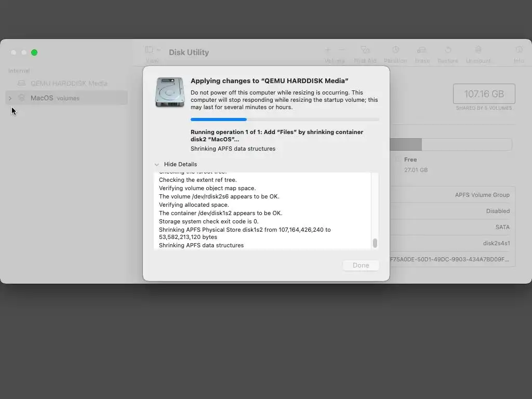This screenshot has width=532, height=399.
Task: Click the Unmount toolbar icon
Action: coord(478,50)
